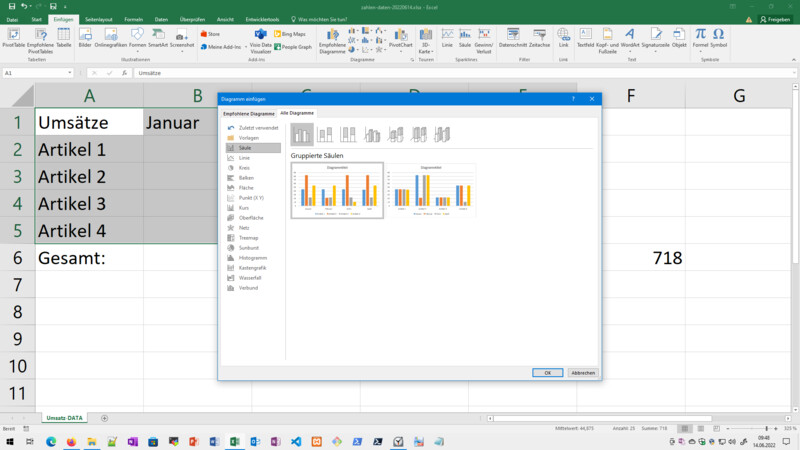Open the Überprüfen ribbon tab

192,19
